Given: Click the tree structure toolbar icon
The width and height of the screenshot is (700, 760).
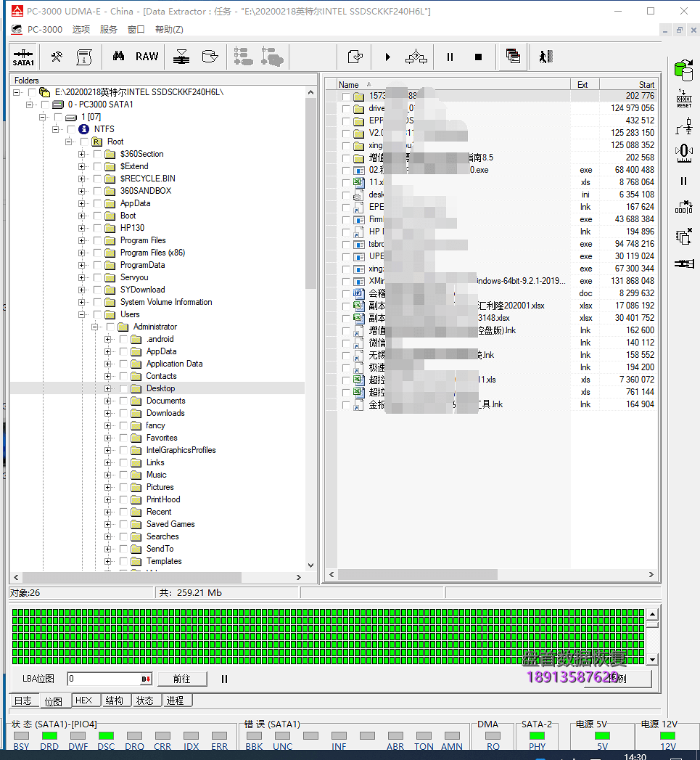Looking at the screenshot, I should pos(243,57).
